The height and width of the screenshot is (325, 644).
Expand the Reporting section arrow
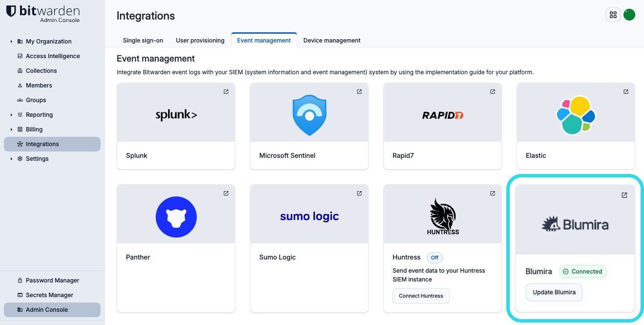click(11, 115)
